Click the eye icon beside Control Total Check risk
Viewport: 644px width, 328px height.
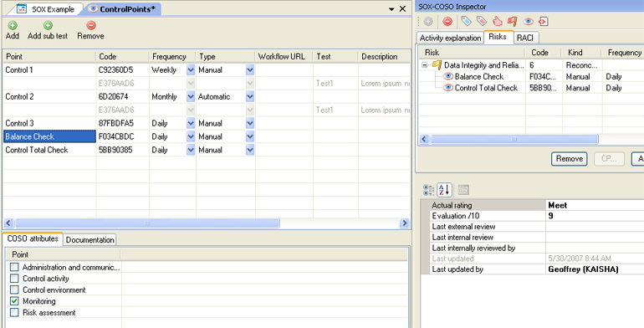coord(448,88)
